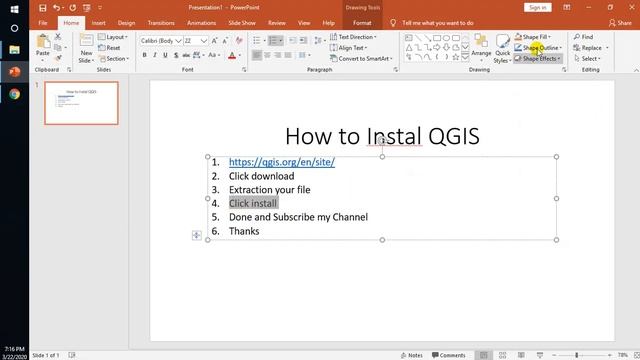This screenshot has height=360, width=640.
Task: Toggle Italic formatting
Action: coord(155,55)
